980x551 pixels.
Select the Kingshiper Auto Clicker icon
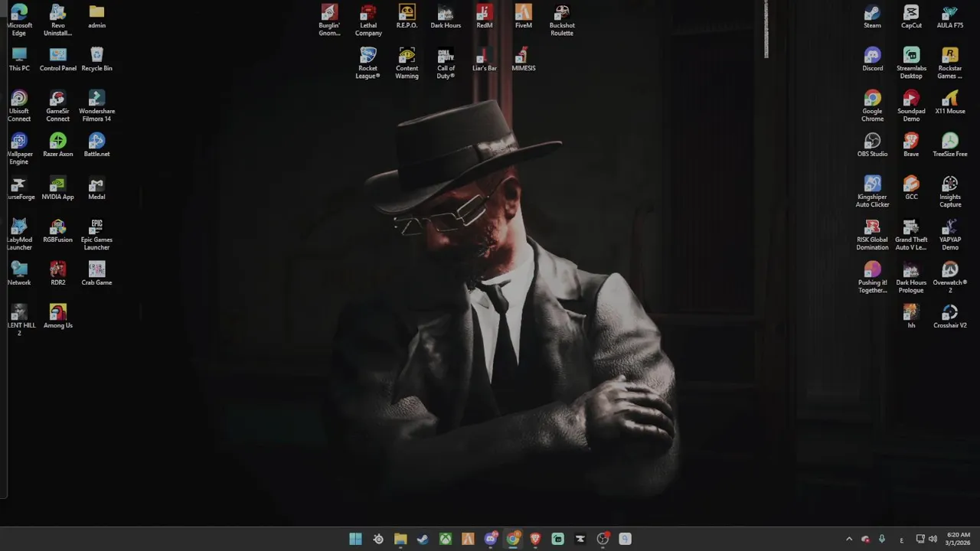pos(872,192)
